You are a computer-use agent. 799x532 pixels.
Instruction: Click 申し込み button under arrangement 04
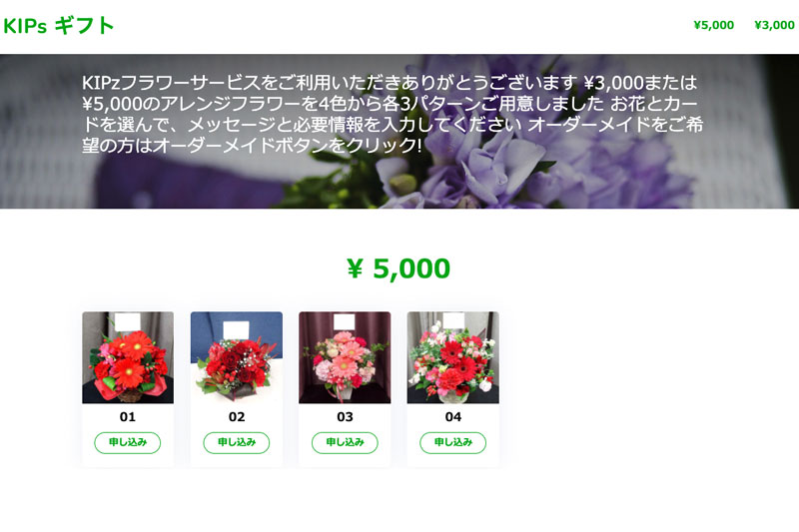453,442
